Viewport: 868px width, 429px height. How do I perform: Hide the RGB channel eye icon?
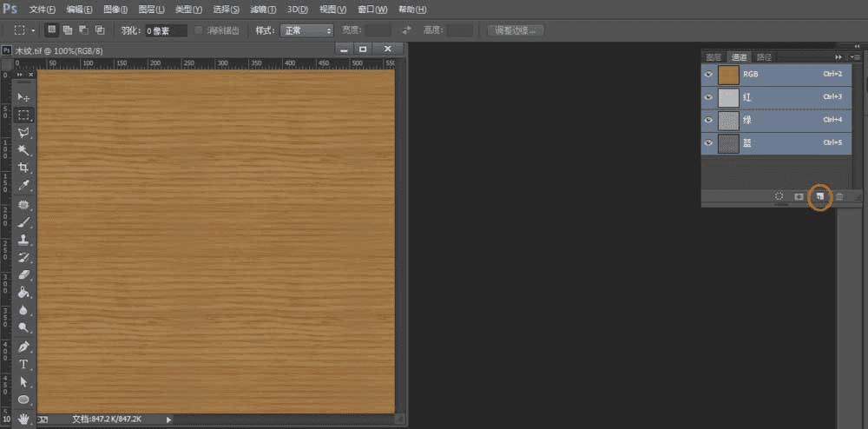pos(708,75)
